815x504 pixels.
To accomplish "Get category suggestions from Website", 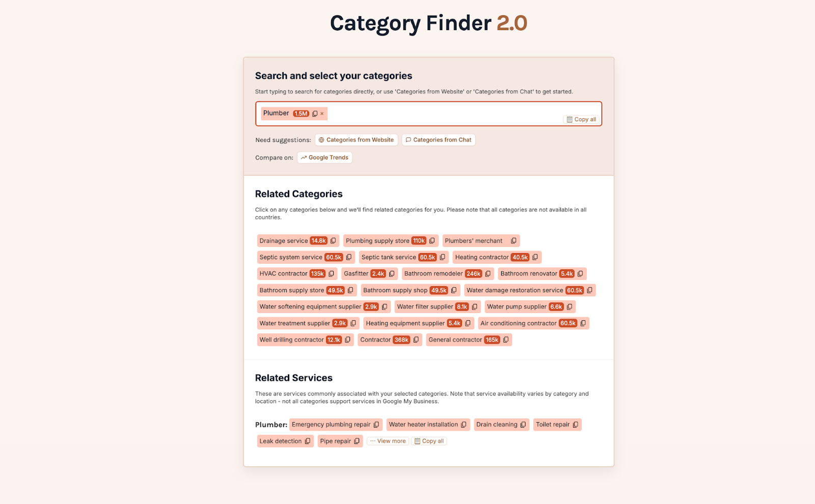I will 356,139.
